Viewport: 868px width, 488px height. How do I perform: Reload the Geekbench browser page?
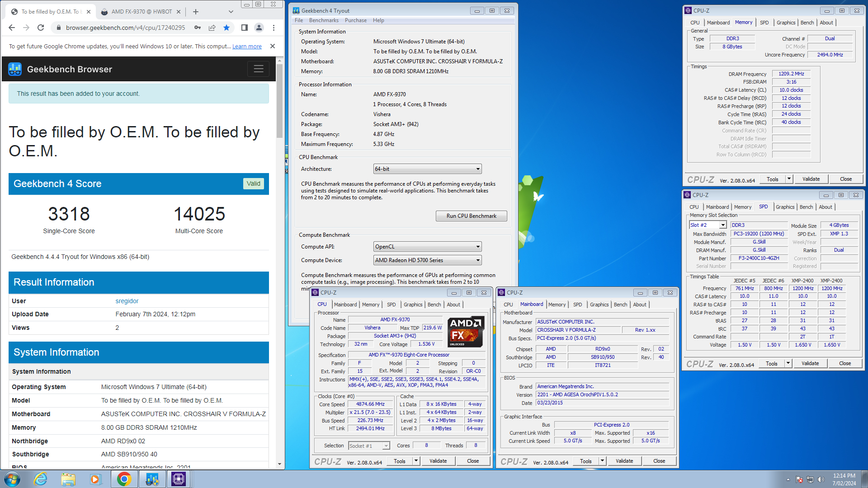(x=41, y=28)
